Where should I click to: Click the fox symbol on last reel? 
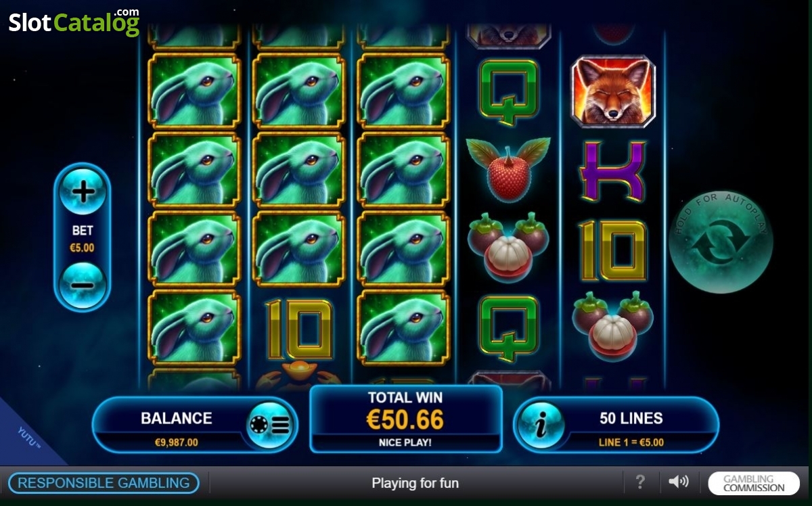coord(613,92)
